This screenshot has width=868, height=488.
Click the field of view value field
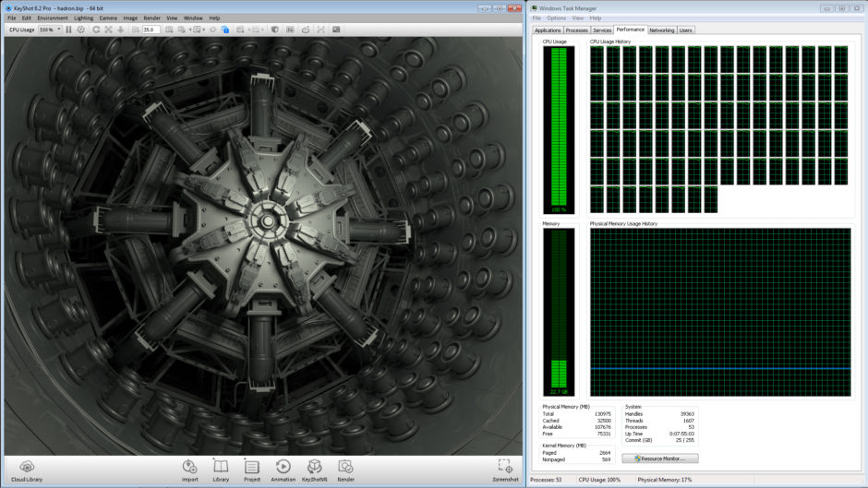click(x=150, y=30)
